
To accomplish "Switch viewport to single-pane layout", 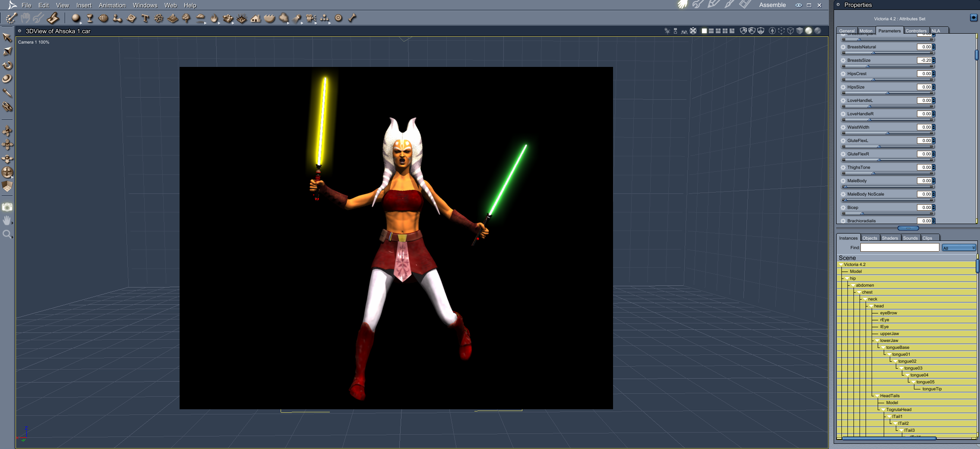I will click(x=704, y=31).
